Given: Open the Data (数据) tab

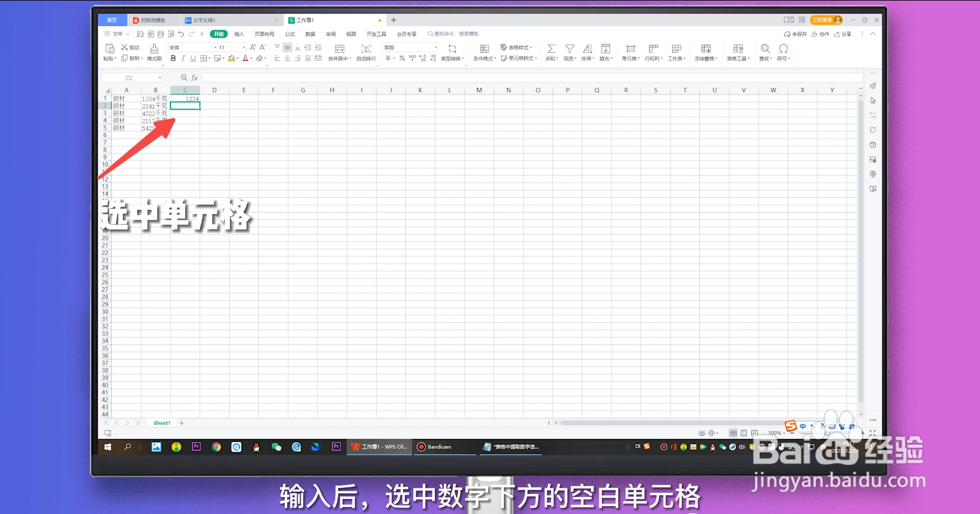Looking at the screenshot, I should pyautogui.click(x=310, y=34).
